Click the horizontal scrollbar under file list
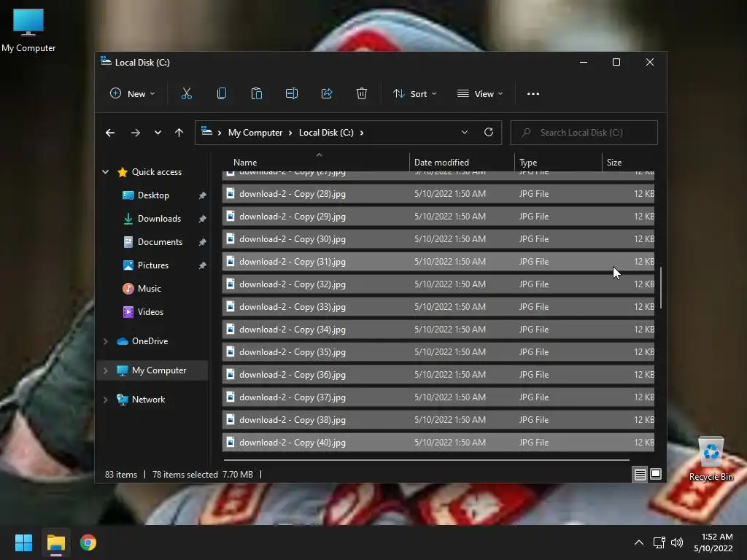The image size is (747, 560). coord(426,460)
